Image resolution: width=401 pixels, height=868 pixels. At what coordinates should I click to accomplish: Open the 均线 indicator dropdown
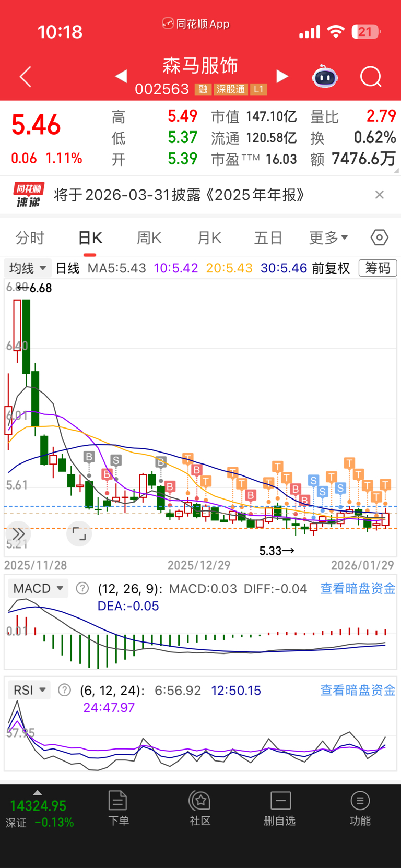coord(28,268)
